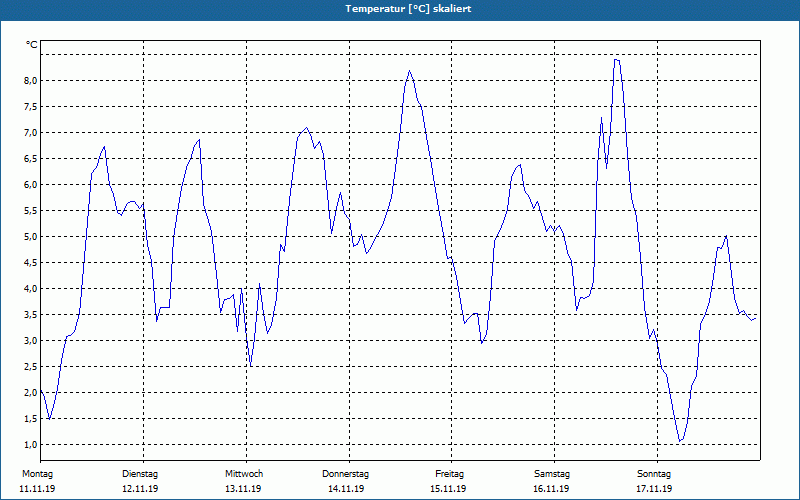
Task: Click the Montag day label
Action: click(x=37, y=474)
